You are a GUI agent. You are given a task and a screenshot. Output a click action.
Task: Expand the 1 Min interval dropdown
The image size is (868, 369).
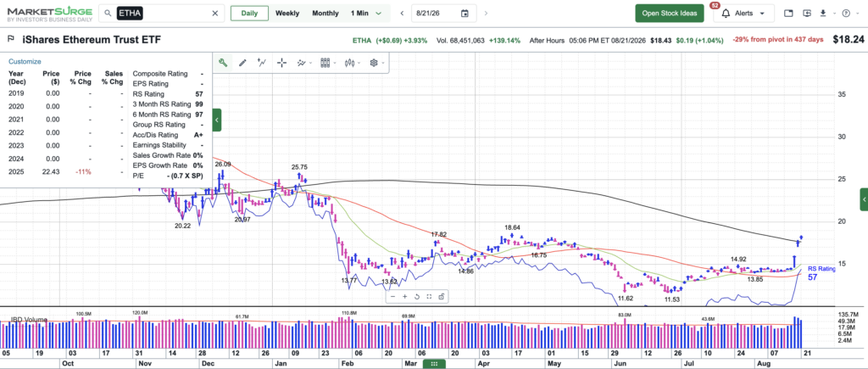pos(366,14)
